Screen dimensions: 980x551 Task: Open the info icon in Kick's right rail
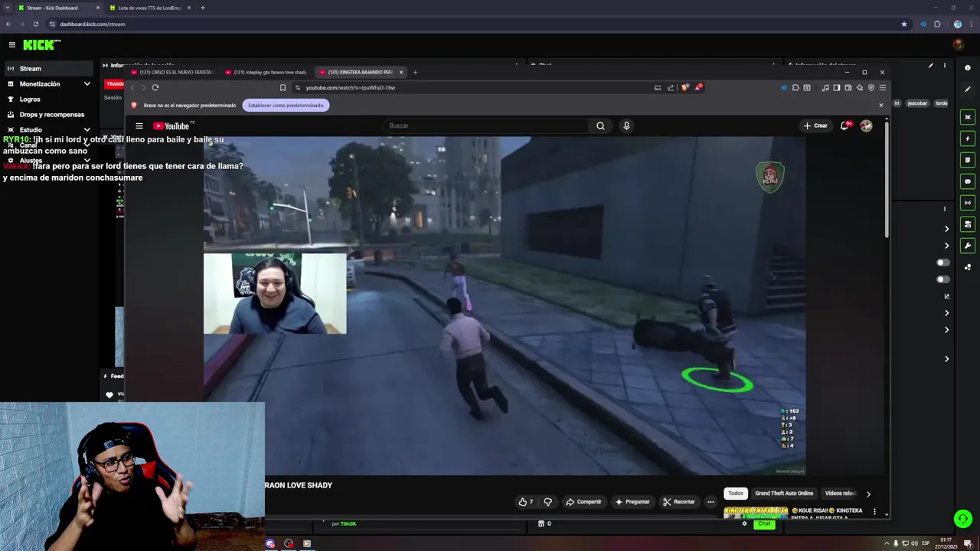968,67
